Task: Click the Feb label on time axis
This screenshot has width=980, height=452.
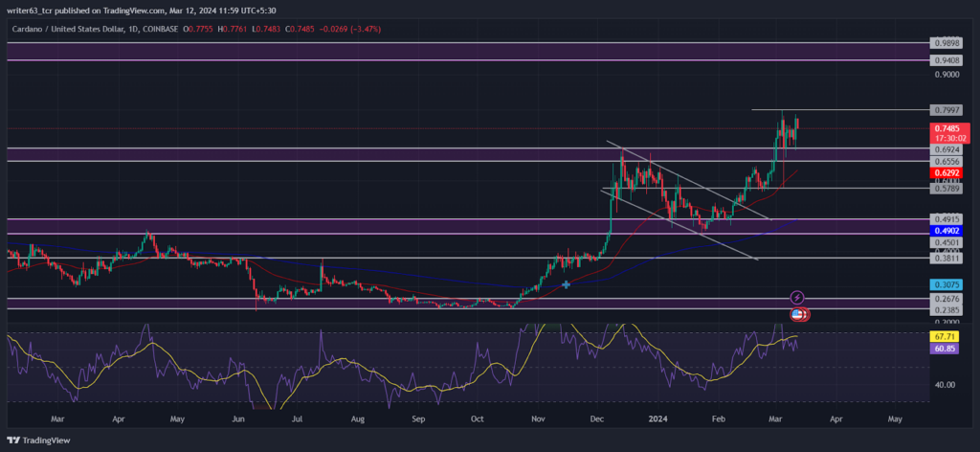Action: [718, 418]
